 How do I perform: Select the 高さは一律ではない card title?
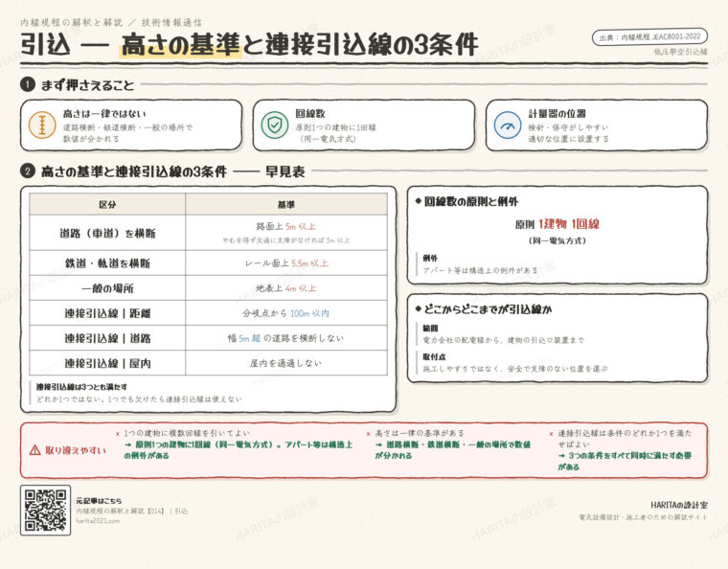104,114
